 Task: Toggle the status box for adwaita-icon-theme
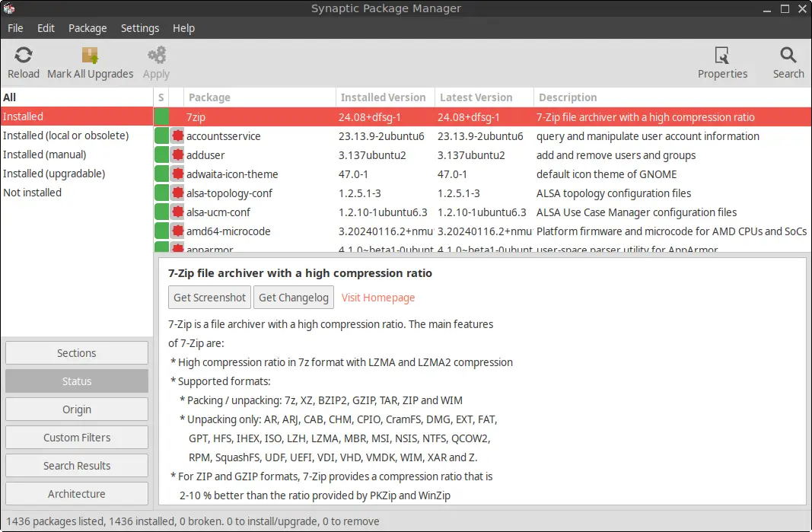(161, 174)
